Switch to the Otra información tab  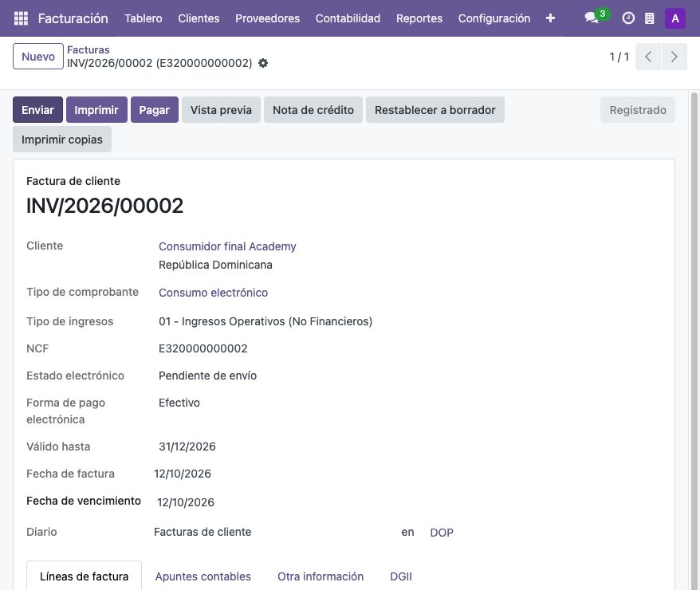(321, 576)
